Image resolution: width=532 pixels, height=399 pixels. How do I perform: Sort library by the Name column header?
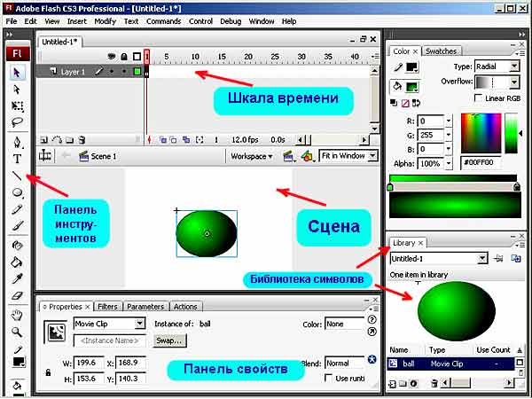[x=399, y=350]
